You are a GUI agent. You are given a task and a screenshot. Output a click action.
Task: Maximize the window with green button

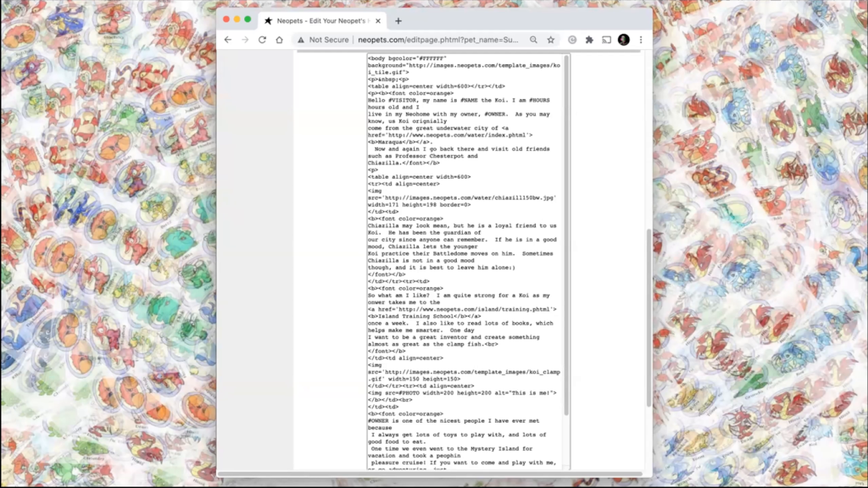click(248, 19)
